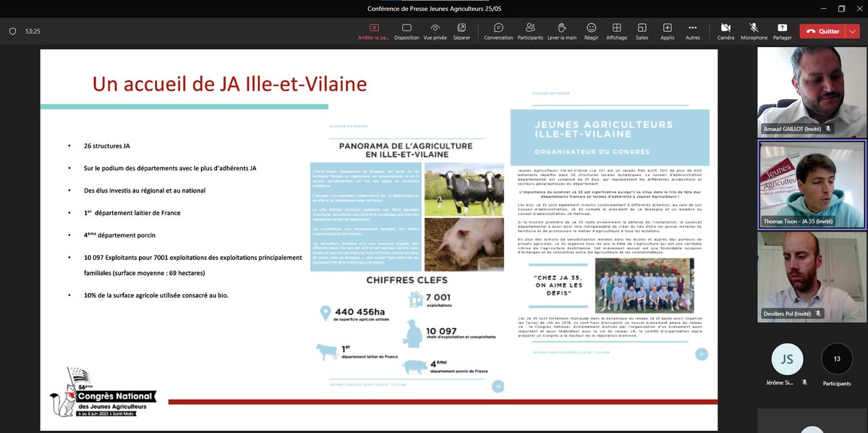868x433 pixels.
Task: Open the Autres more-options menu
Action: [693, 31]
